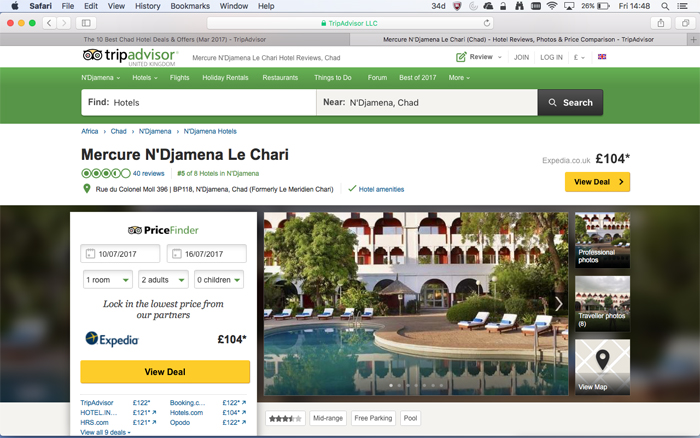
Task: Click the JOIN link
Action: tap(521, 57)
